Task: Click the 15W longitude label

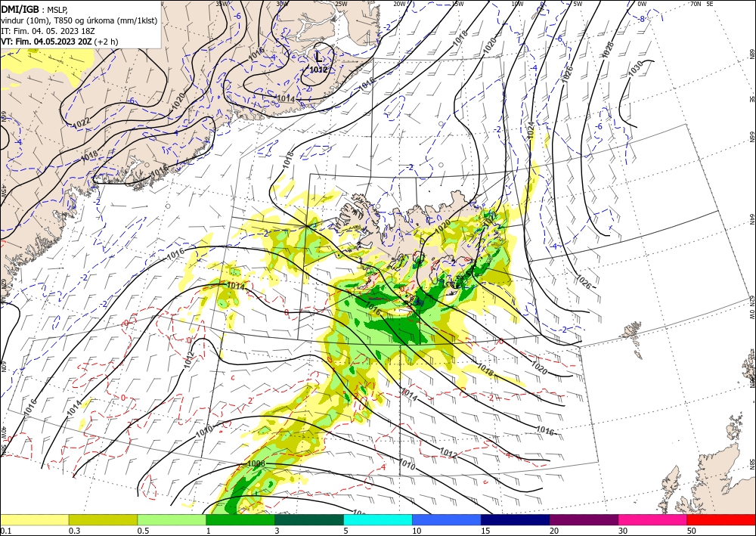Action: click(x=458, y=3)
